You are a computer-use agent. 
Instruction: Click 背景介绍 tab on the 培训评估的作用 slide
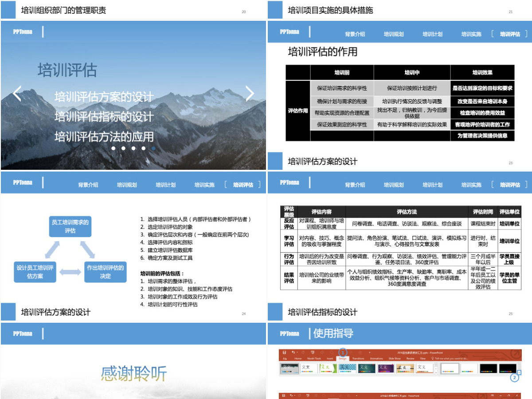[355, 34]
